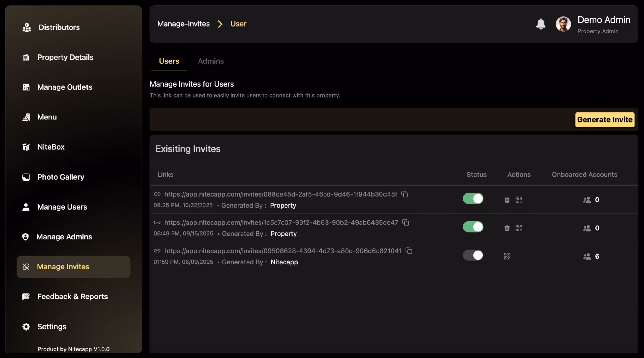This screenshot has height=358, width=644.
Task: Open Settings from the sidebar
Action: [x=52, y=327]
